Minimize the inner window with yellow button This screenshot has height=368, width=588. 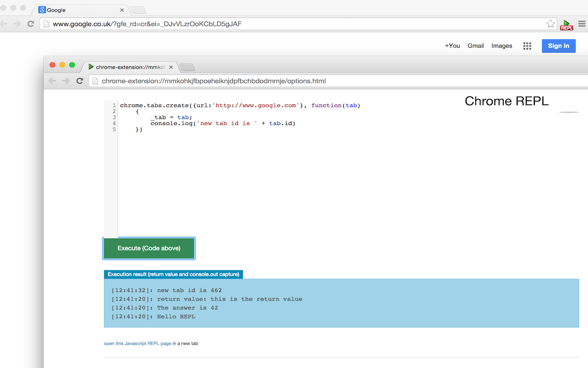point(62,65)
